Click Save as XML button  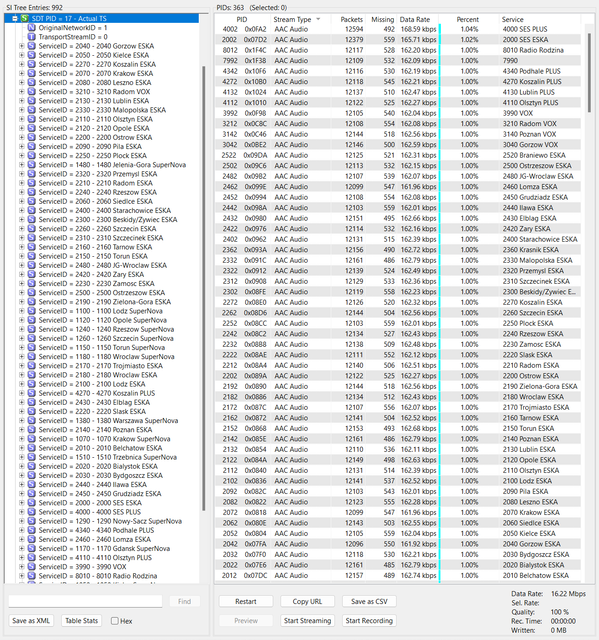tap(31, 620)
